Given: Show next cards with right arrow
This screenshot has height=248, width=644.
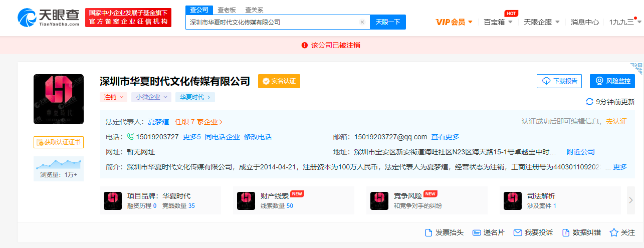Looking at the screenshot, I should point(631,200).
